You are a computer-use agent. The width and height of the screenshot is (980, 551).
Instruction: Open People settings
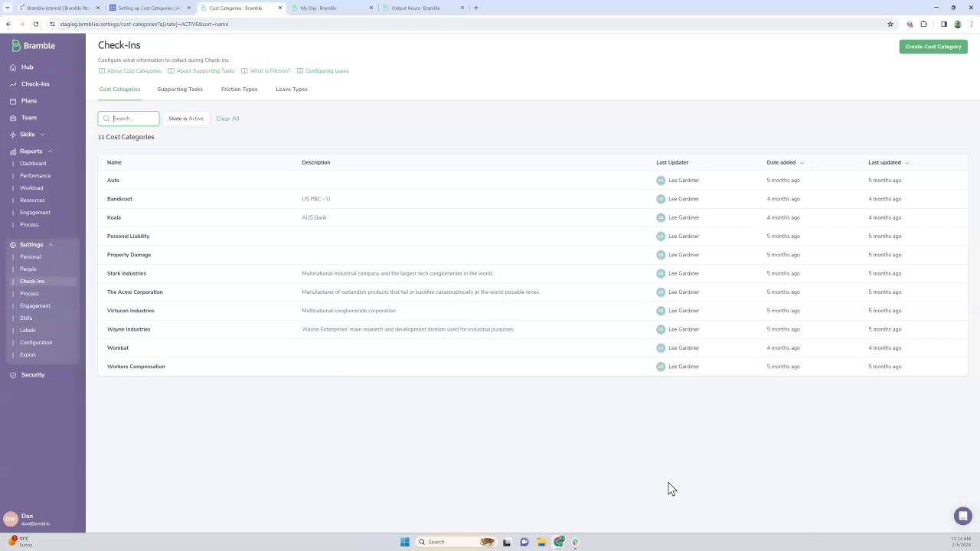pyautogui.click(x=28, y=269)
